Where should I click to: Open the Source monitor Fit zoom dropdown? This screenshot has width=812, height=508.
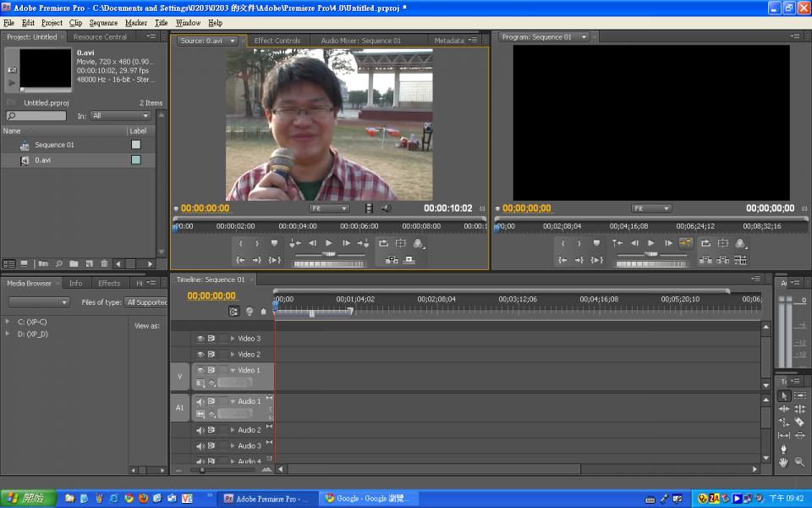tap(329, 208)
